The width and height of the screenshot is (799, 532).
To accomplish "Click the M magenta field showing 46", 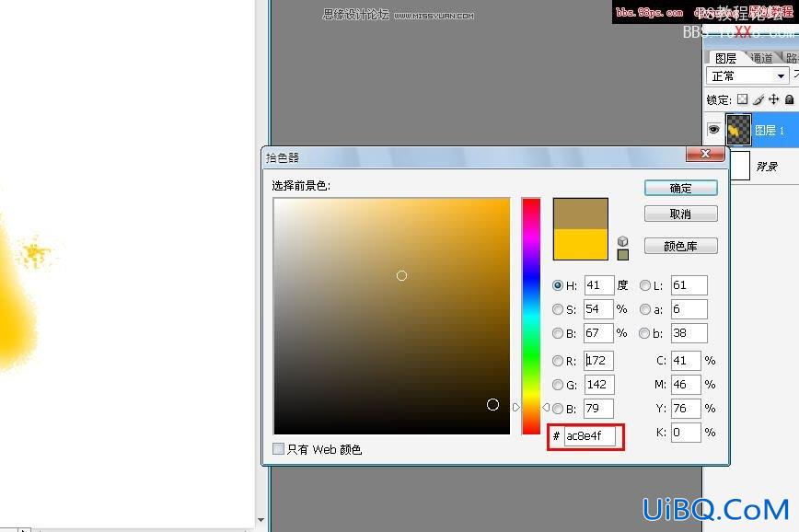I will click(686, 385).
